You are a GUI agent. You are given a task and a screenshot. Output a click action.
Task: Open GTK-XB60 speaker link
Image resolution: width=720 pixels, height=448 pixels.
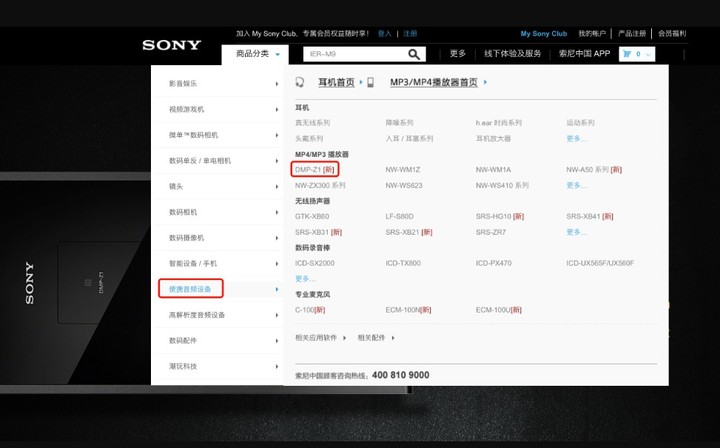pos(312,216)
